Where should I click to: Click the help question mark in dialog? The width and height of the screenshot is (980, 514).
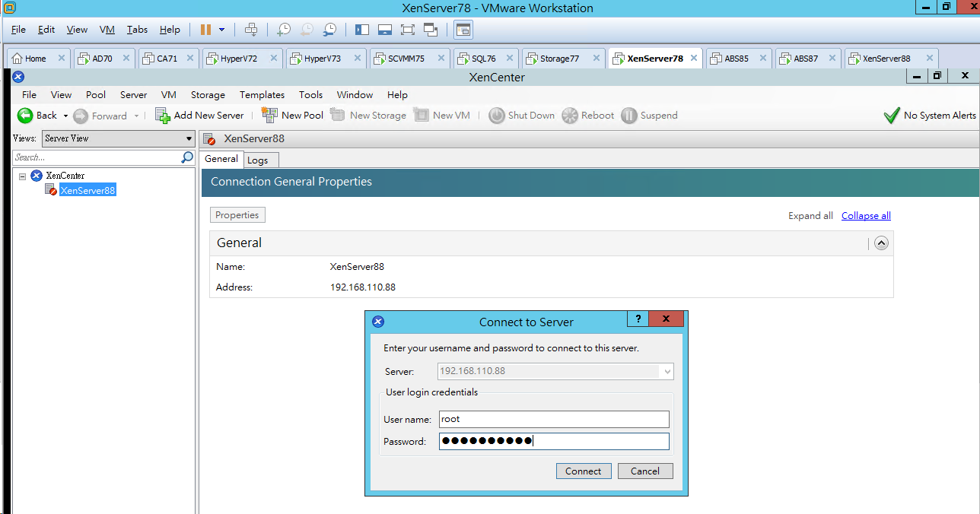[x=638, y=319]
